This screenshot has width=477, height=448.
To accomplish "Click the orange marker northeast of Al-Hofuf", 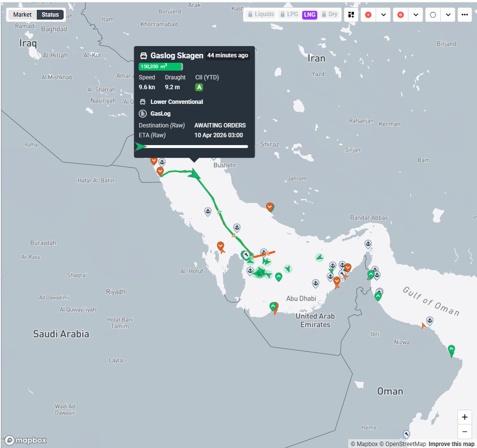I will click(220, 246).
